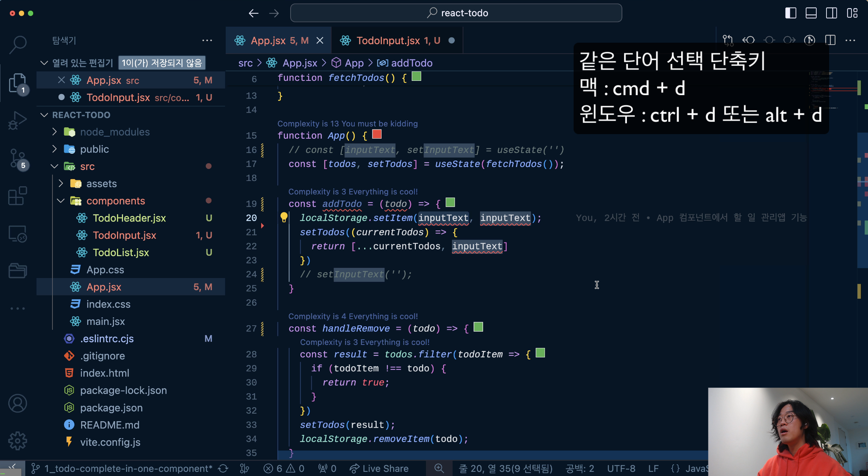Open the Extensions view
The width and height of the screenshot is (868, 476).
pos(17,196)
